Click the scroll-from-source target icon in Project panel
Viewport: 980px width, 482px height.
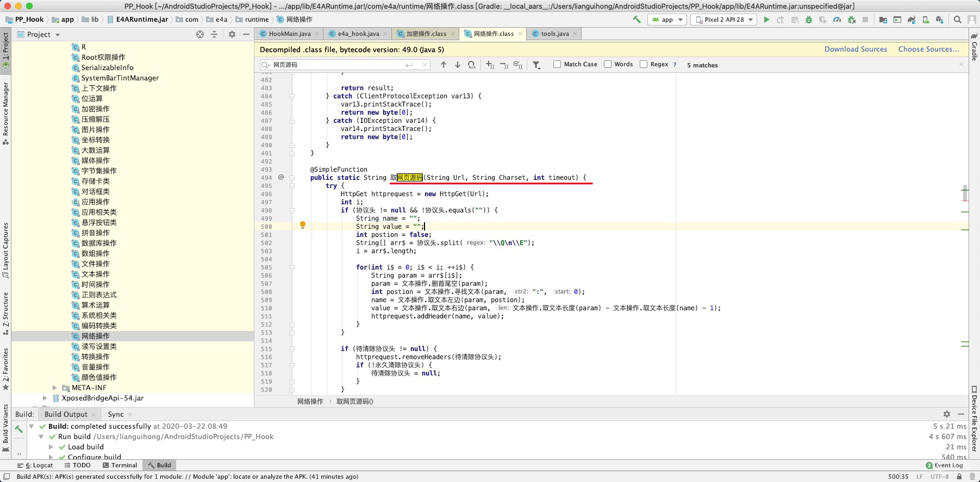(x=200, y=34)
